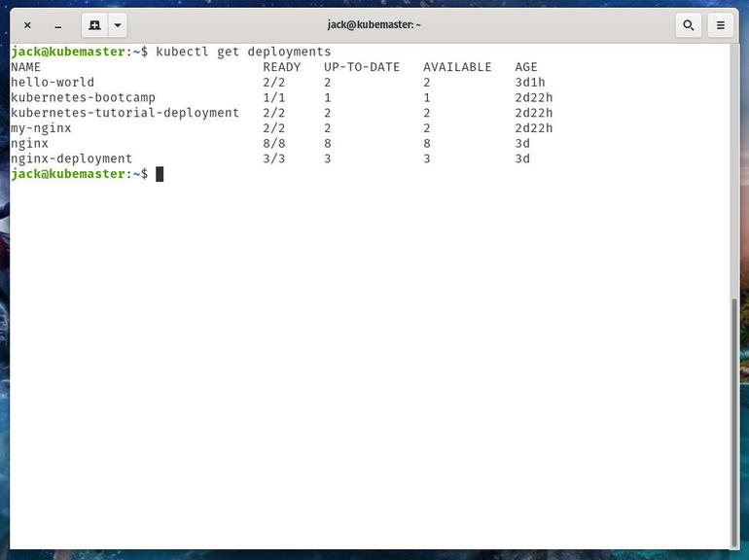Click kubernetes-tutorial-deployment text
This screenshot has width=749, height=560.
coord(125,113)
